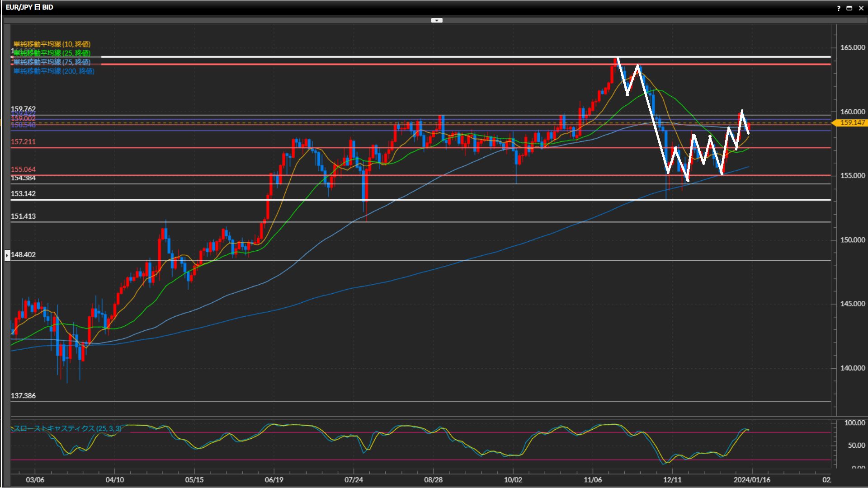Click the blue 200-period moving average label
The image size is (868, 488).
click(x=53, y=71)
